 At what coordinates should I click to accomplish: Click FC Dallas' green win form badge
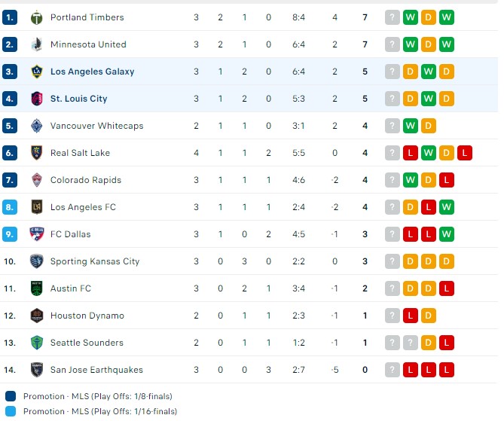[x=446, y=234]
